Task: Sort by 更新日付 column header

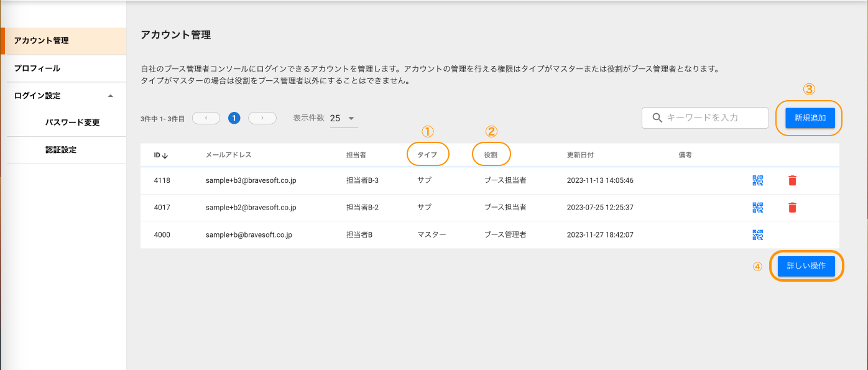Action: [x=580, y=155]
